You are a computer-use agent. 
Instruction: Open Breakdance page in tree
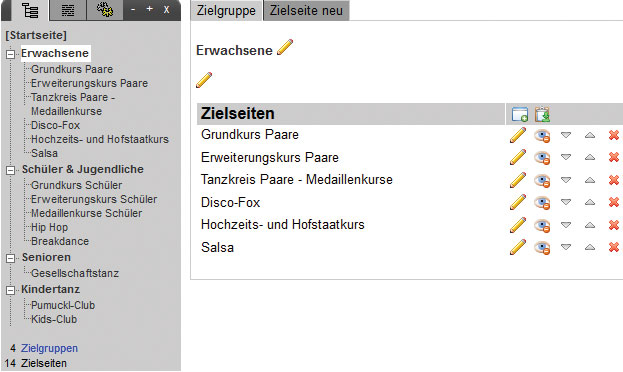[60, 241]
